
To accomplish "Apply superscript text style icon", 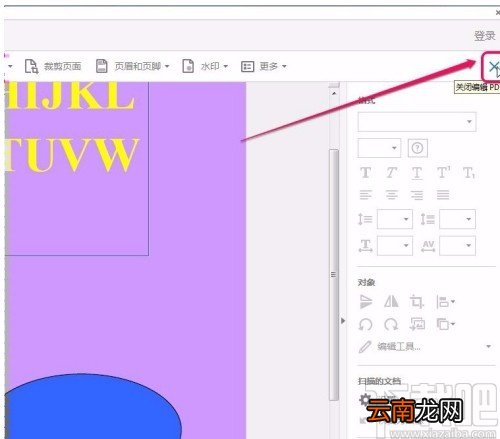I will click(x=443, y=172).
